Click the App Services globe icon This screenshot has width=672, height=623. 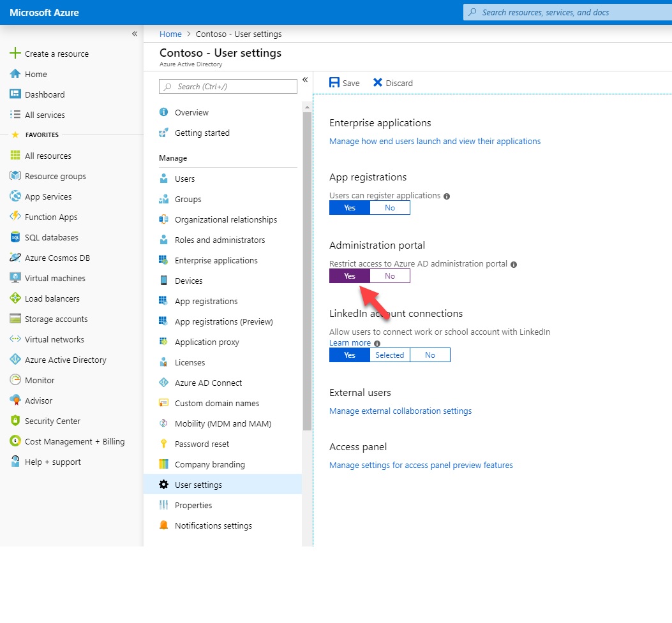(x=15, y=196)
